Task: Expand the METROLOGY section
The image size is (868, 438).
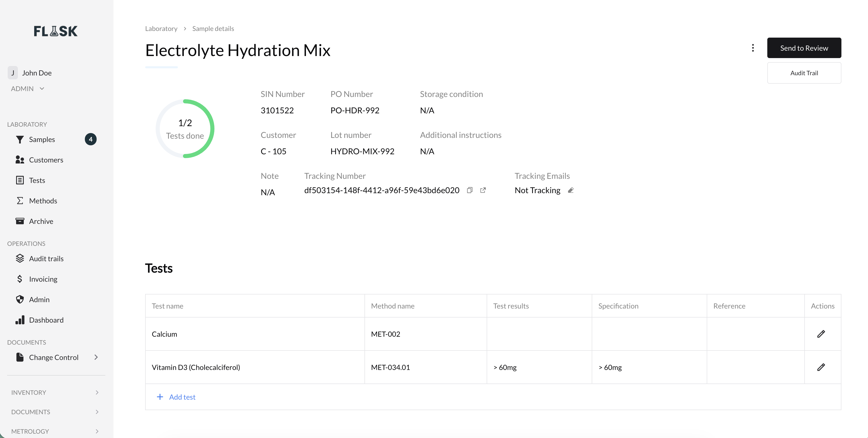Action: [97, 431]
